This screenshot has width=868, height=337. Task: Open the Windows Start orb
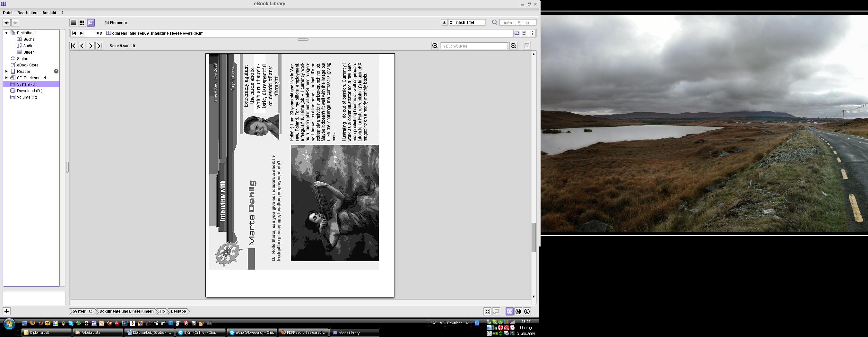(x=9, y=324)
